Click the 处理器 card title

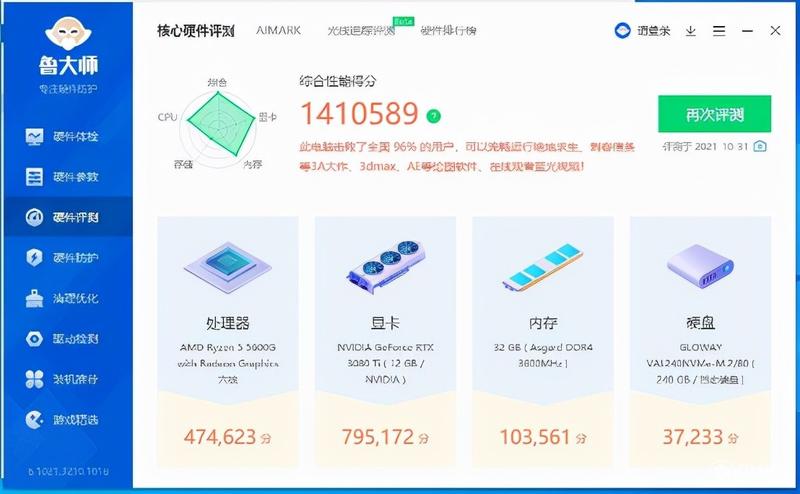click(x=228, y=323)
